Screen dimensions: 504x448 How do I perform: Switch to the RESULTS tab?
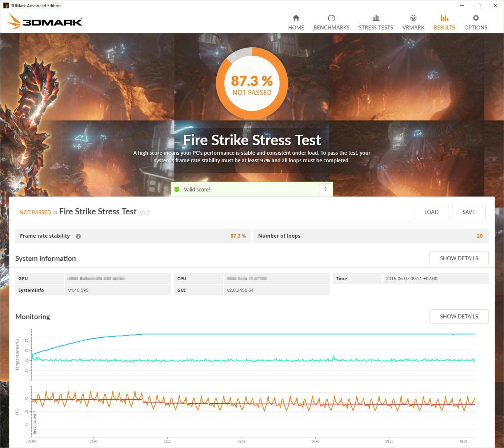point(444,27)
